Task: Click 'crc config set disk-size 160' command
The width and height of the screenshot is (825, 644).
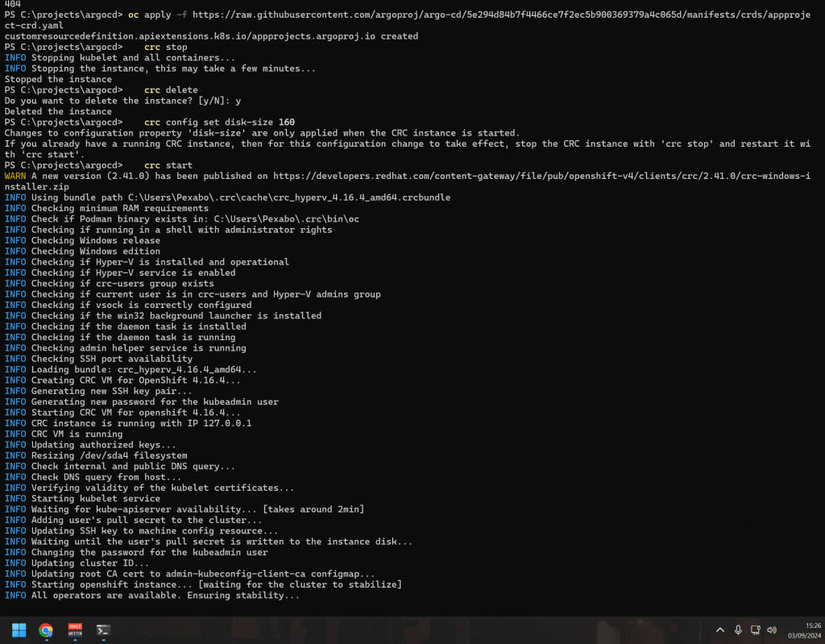Action: pos(219,123)
